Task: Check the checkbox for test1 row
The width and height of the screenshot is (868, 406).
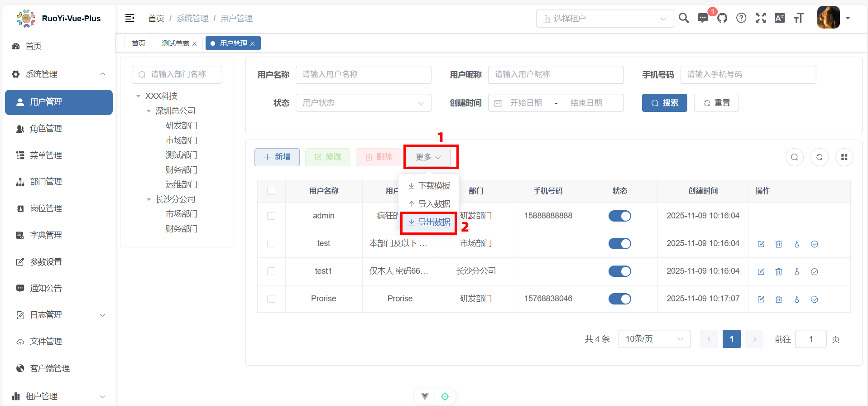Action: click(271, 271)
